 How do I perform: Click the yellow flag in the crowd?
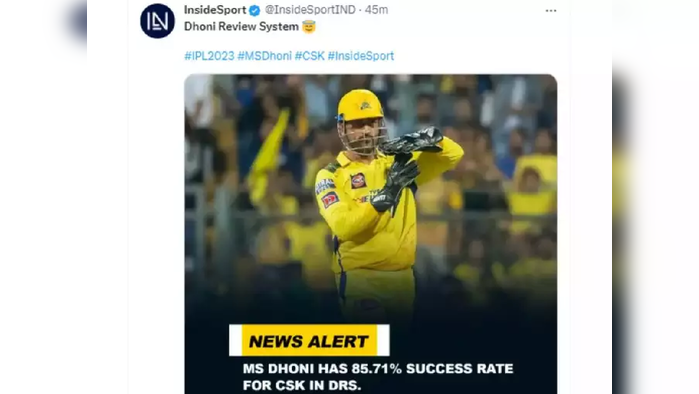pos(269,156)
